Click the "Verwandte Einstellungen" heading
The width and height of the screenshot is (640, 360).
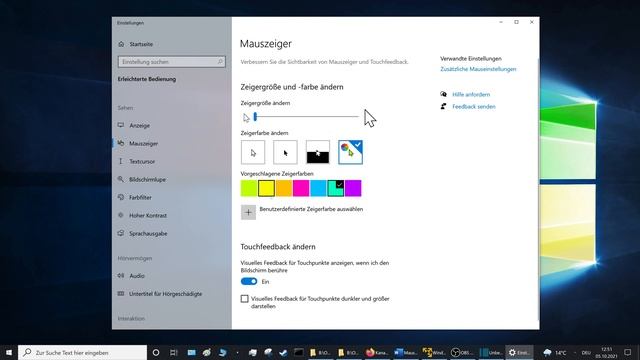[471, 59]
